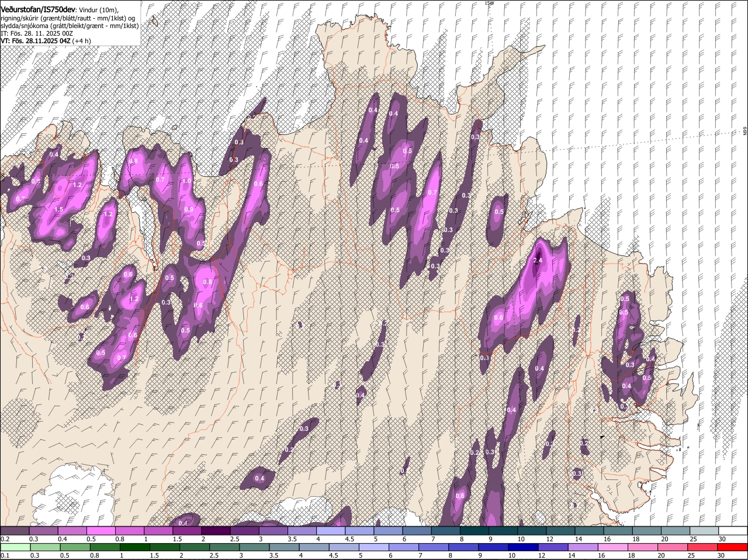
Task: Click the upper legend swatch between 25 and 30
Action: 704,531
